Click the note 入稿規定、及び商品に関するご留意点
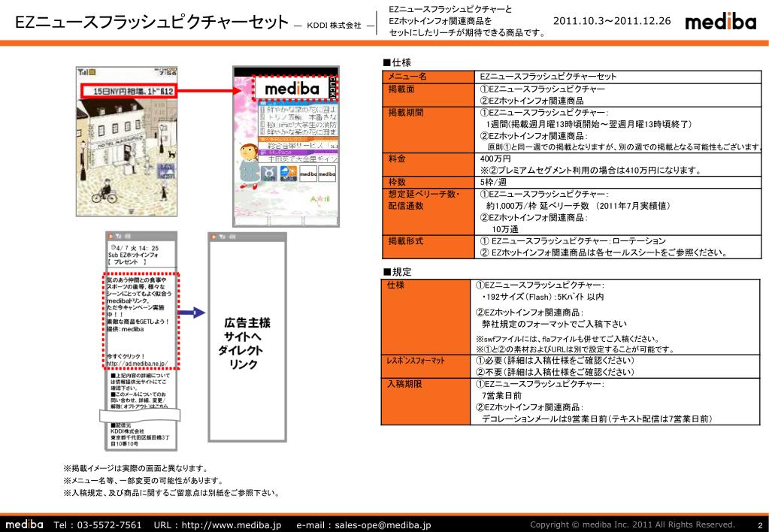Image resolution: width=769 pixels, height=532 pixels. [x=171, y=493]
